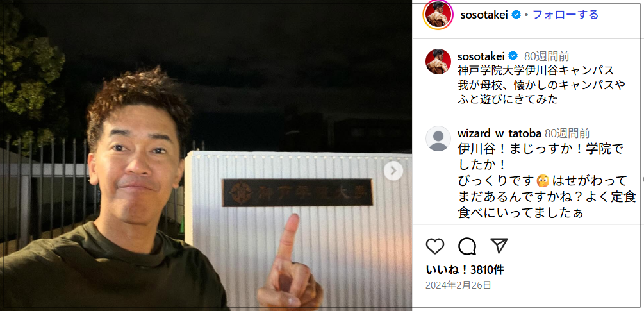Follow the account via フォローする
This screenshot has height=311, width=644.
coord(566,15)
